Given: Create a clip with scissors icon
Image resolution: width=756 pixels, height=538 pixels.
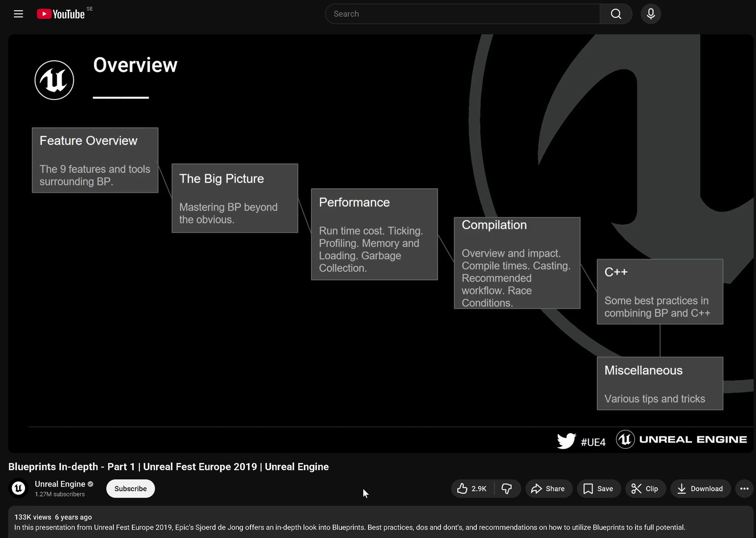Looking at the screenshot, I should click(x=645, y=488).
